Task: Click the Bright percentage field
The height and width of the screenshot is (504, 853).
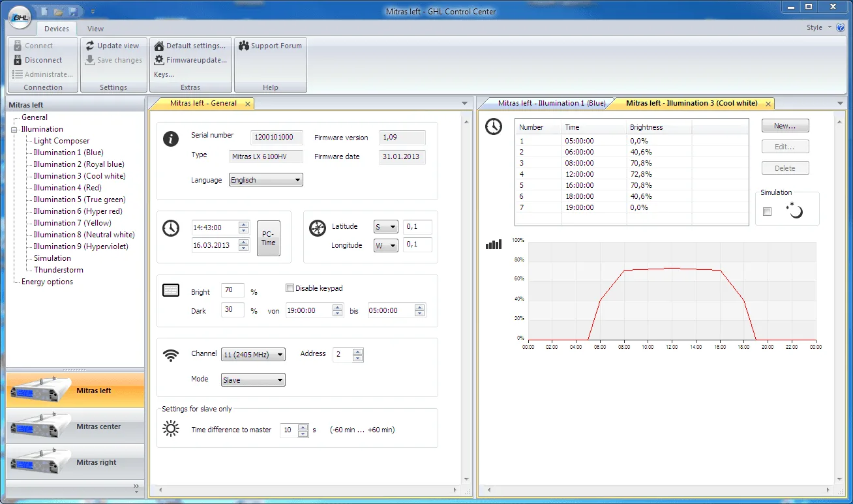Action: click(233, 291)
